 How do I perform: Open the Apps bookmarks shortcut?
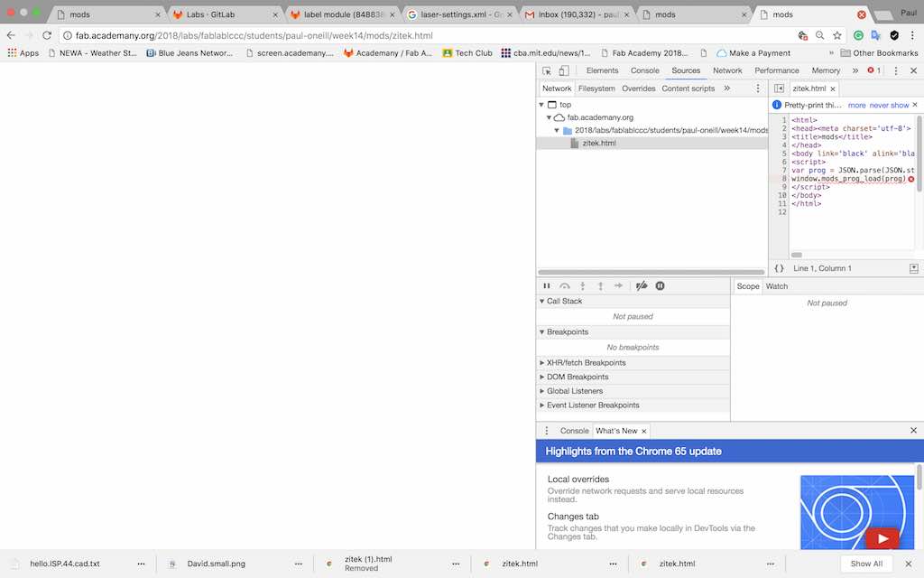(x=23, y=53)
